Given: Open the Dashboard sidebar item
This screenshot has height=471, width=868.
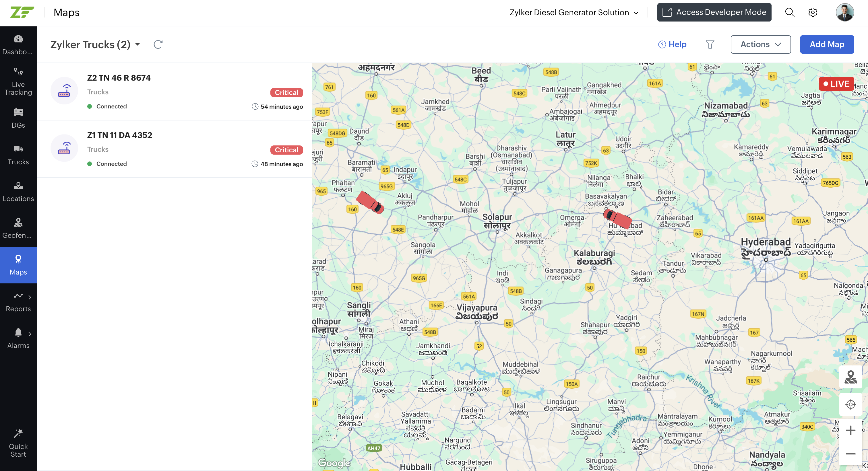Looking at the screenshot, I should (x=18, y=45).
